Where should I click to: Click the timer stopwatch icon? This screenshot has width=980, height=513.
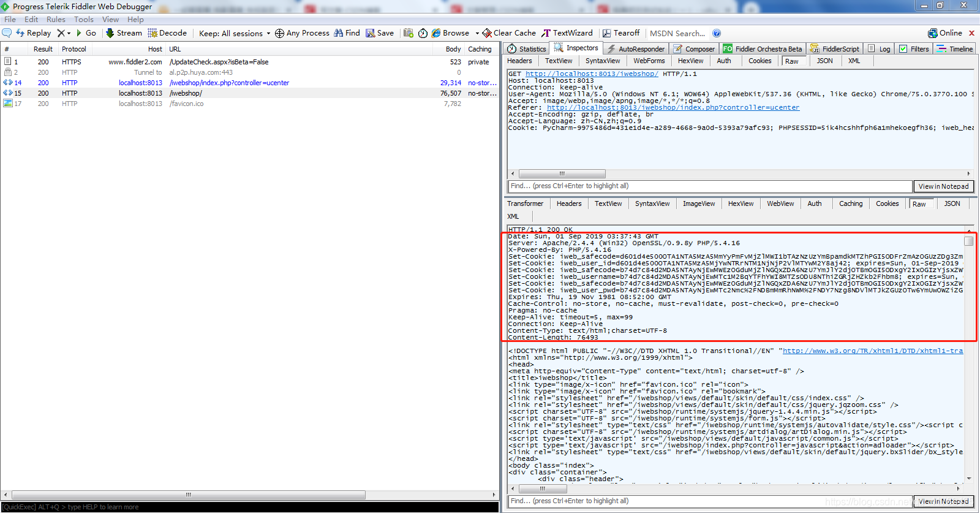(x=423, y=33)
